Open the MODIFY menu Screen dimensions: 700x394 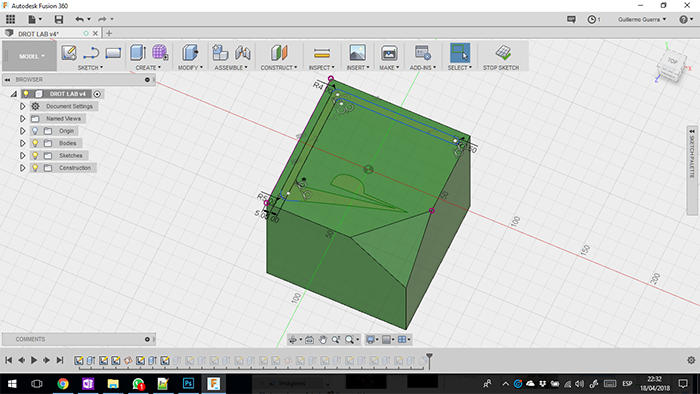190,67
